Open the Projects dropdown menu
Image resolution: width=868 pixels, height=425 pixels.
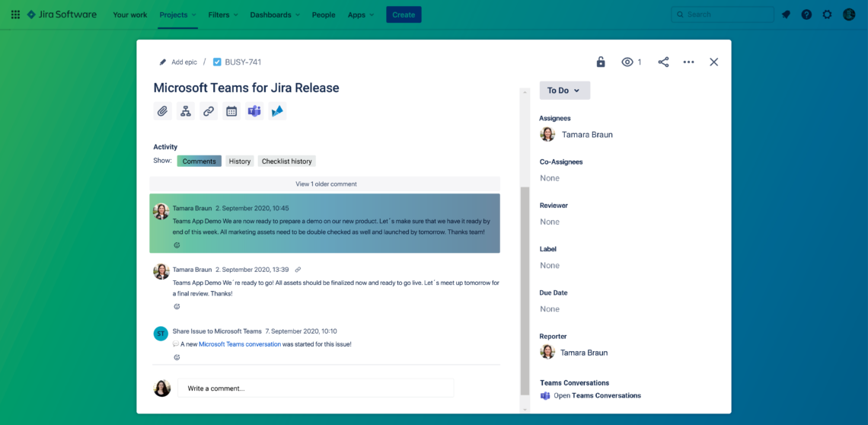click(x=177, y=15)
